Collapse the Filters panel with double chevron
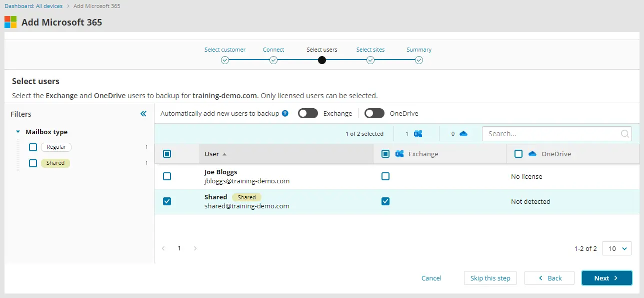The height and width of the screenshot is (298, 644). pyautogui.click(x=143, y=114)
